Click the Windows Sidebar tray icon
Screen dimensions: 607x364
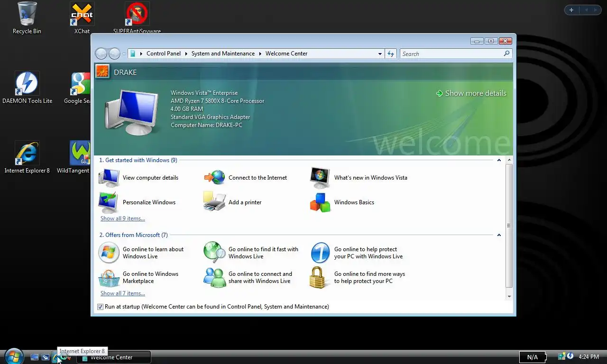click(x=562, y=356)
